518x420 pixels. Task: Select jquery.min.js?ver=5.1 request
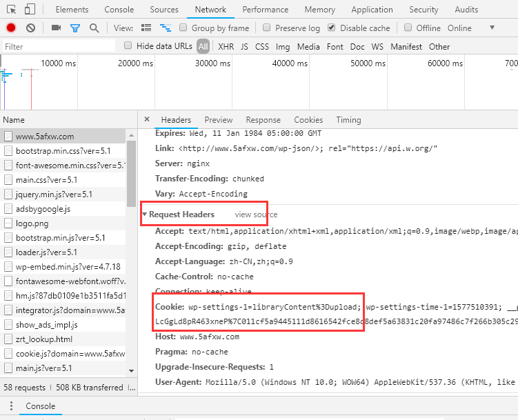coord(63,194)
